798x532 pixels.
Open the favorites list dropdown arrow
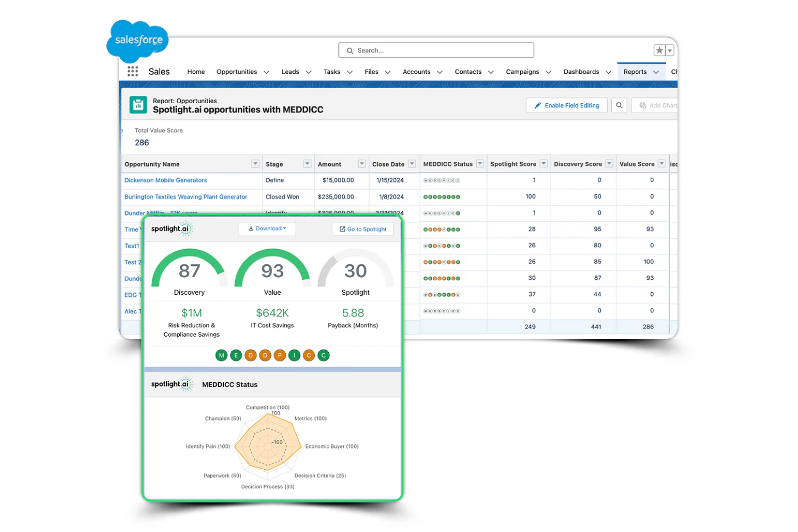[x=670, y=51]
